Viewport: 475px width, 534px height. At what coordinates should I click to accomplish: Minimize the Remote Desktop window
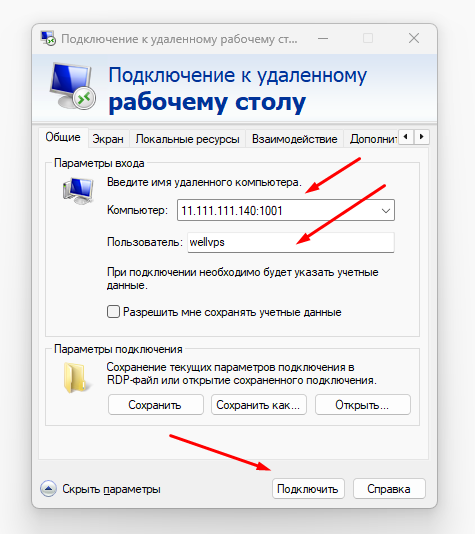coord(323,38)
